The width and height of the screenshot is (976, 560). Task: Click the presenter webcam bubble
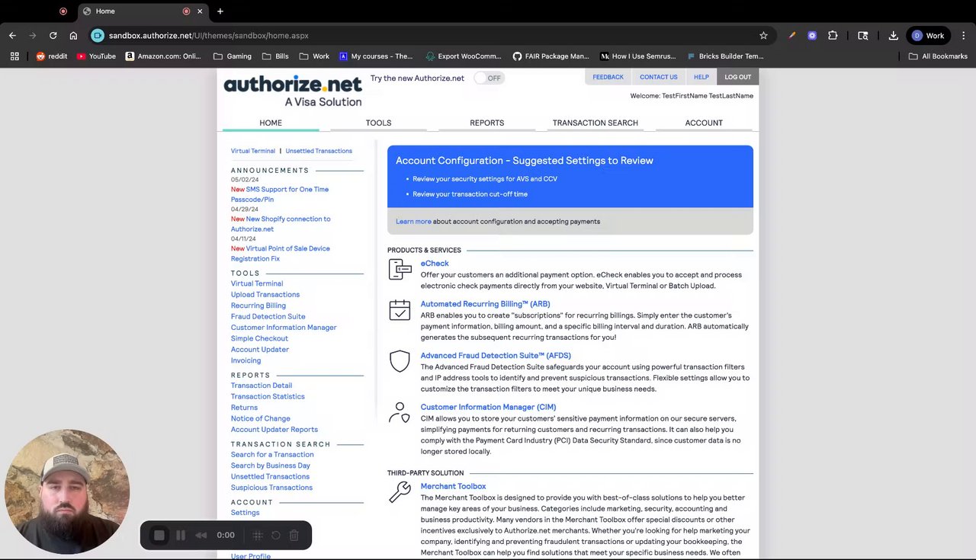[66, 491]
